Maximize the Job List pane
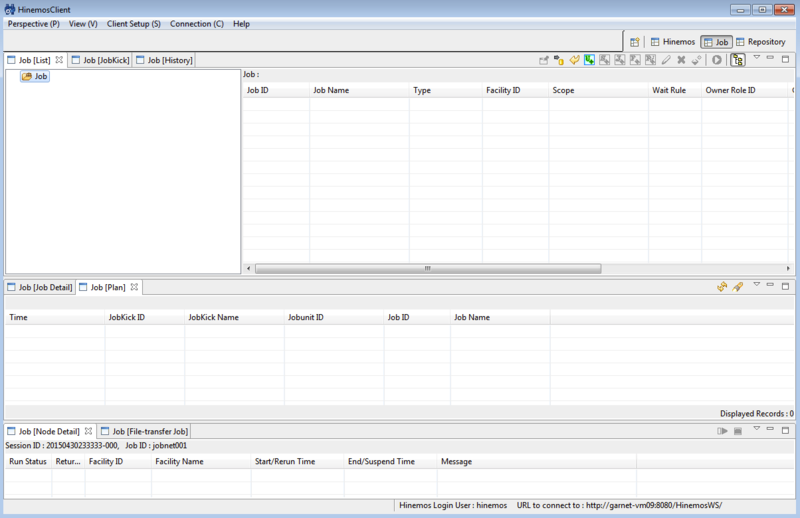This screenshot has width=800, height=518. [786, 59]
